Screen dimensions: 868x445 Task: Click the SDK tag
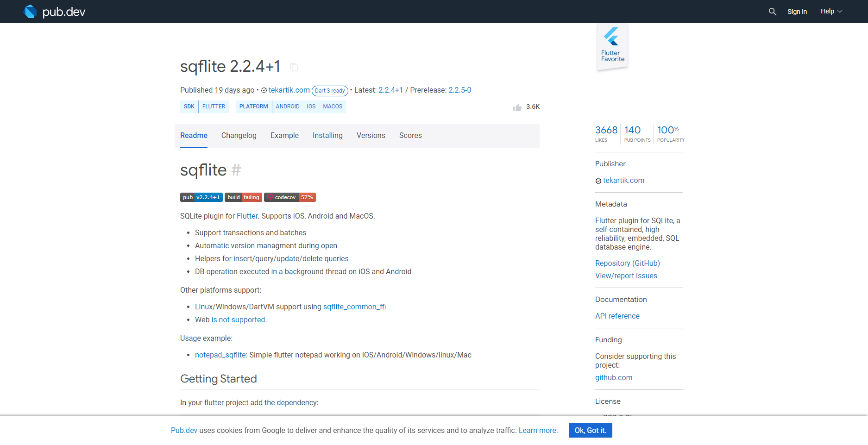pyautogui.click(x=189, y=107)
